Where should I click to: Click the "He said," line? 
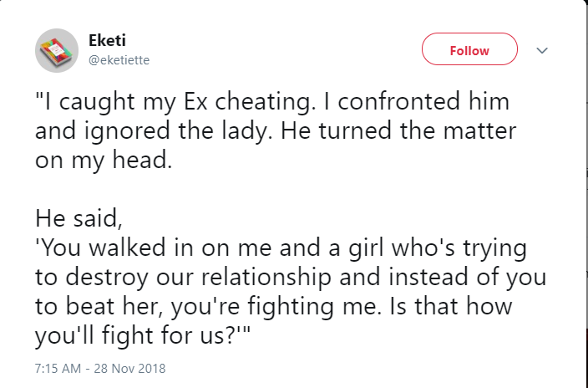point(79,218)
